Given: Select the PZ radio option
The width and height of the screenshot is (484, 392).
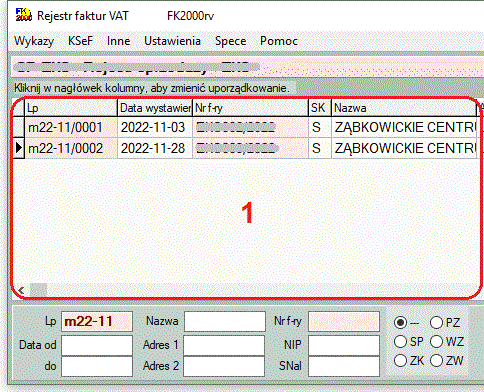Looking at the screenshot, I should [436, 322].
